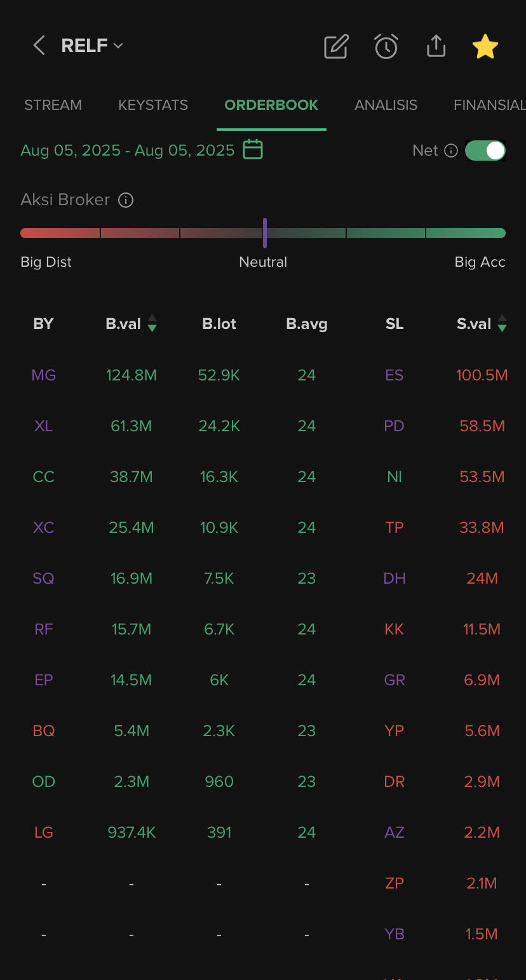Show the info icon beside Aksi Broker

coord(126,200)
